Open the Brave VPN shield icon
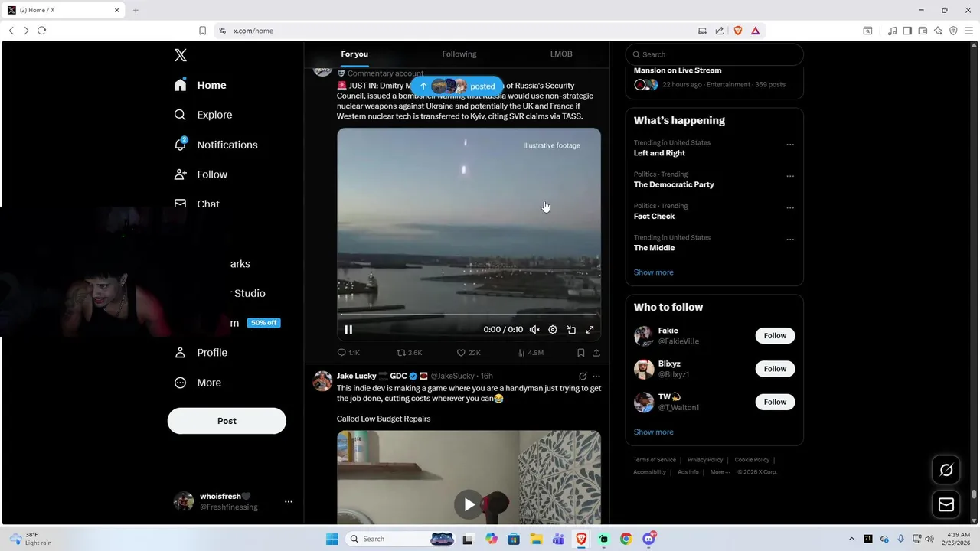This screenshot has height=551, width=980. [953, 31]
